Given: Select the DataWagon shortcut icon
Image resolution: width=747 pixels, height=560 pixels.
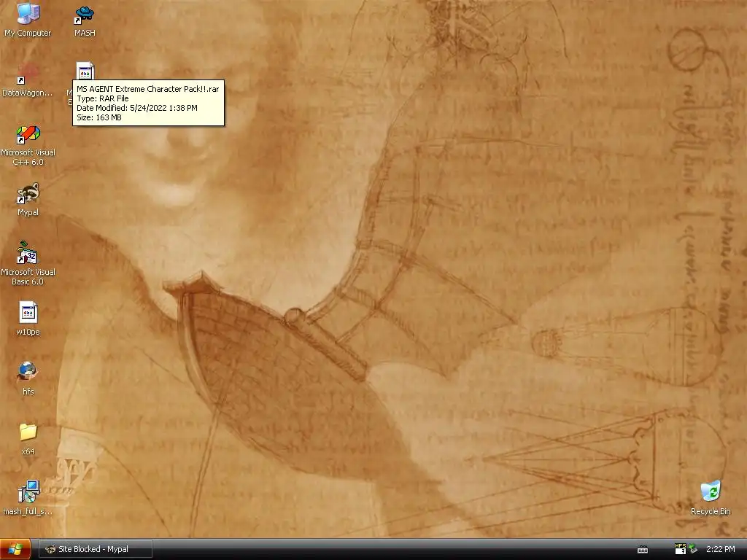Looking at the screenshot, I should tap(28, 80).
